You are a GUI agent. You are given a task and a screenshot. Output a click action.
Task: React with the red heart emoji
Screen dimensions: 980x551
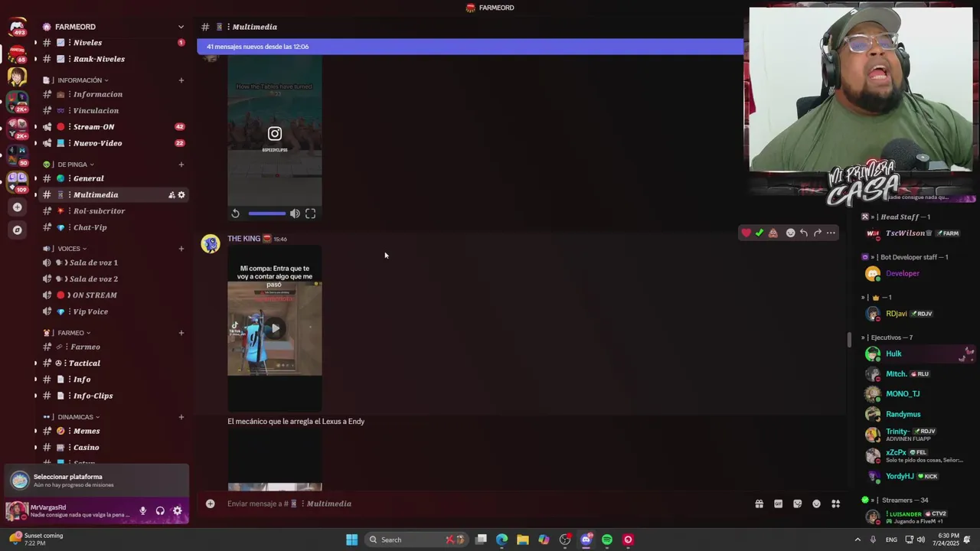pyautogui.click(x=746, y=233)
